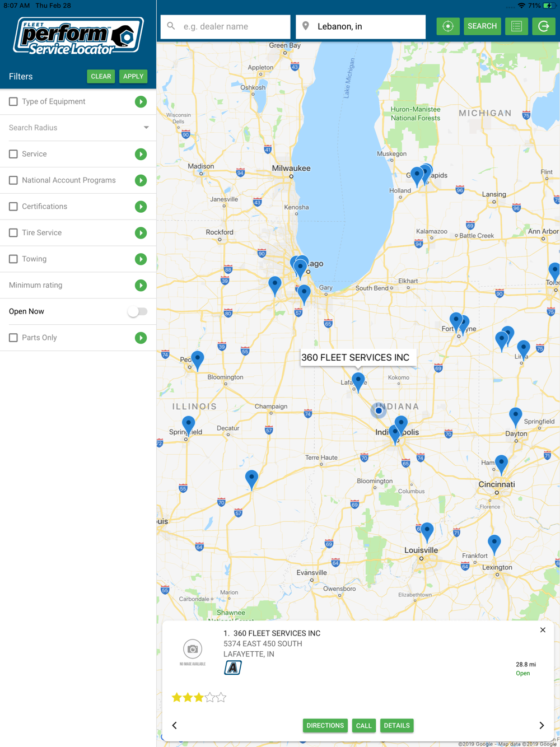Click the Minimum rating label
This screenshot has height=747, width=560.
coord(36,285)
